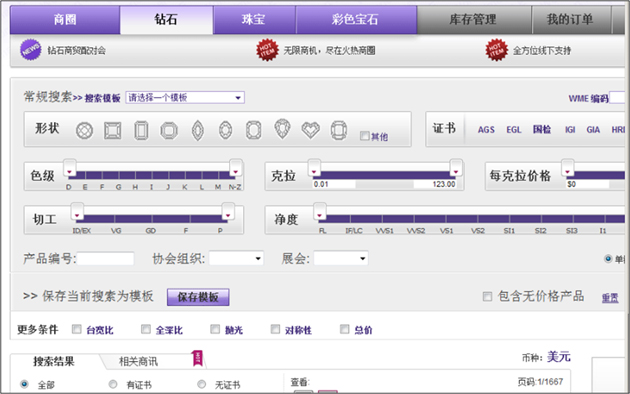The height and width of the screenshot is (394, 630).
Task: Click the 净度 slider left handle
Action: [x=320, y=211]
